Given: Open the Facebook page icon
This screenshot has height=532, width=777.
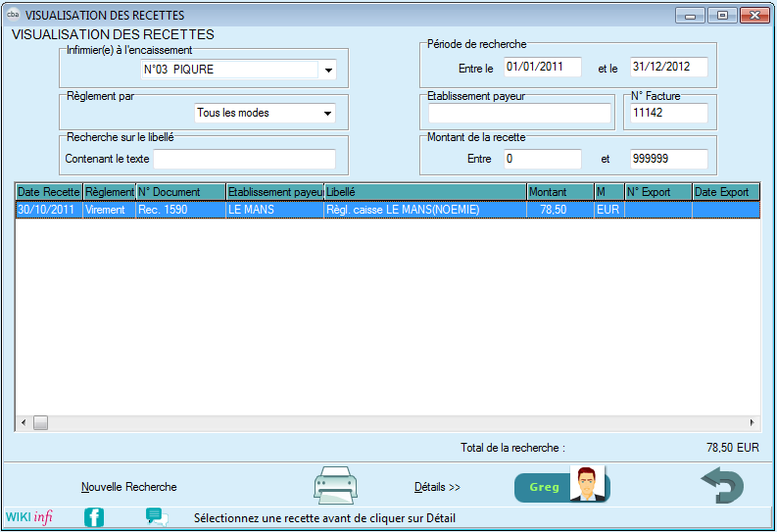Looking at the screenshot, I should (94, 517).
